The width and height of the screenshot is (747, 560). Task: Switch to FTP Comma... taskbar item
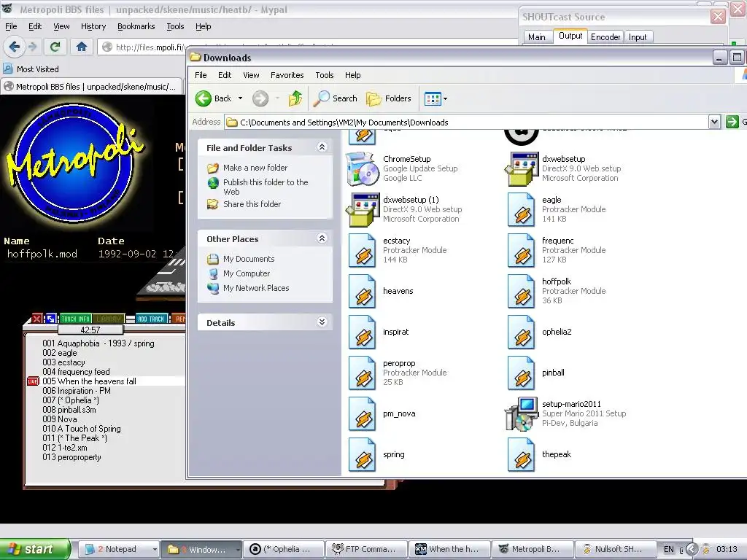[x=366, y=549]
